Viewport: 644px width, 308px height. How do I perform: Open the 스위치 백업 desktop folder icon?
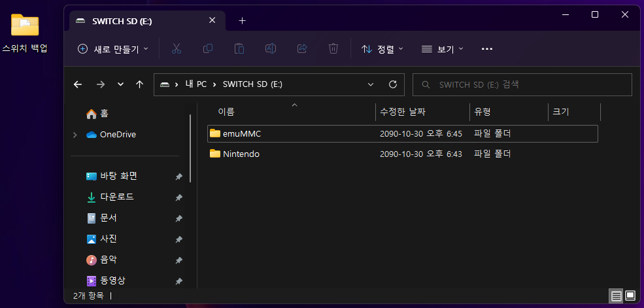(25, 26)
